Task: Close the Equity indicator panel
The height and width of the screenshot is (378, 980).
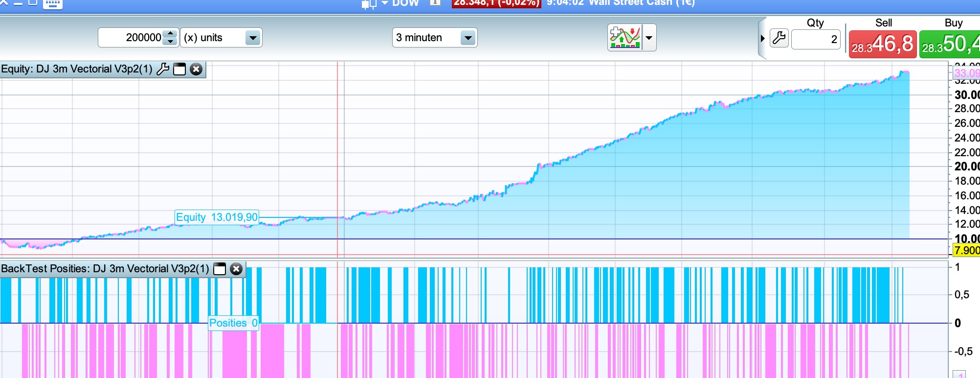Action: (x=196, y=69)
